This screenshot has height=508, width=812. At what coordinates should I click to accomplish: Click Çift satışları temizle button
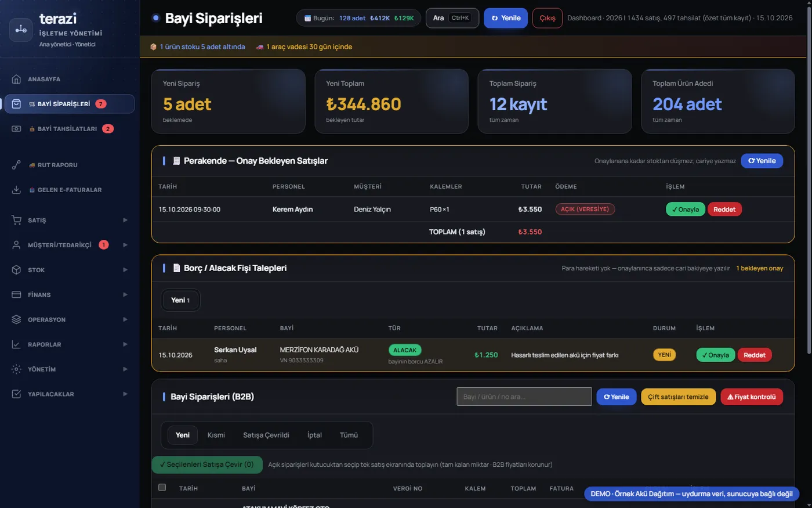click(x=678, y=397)
